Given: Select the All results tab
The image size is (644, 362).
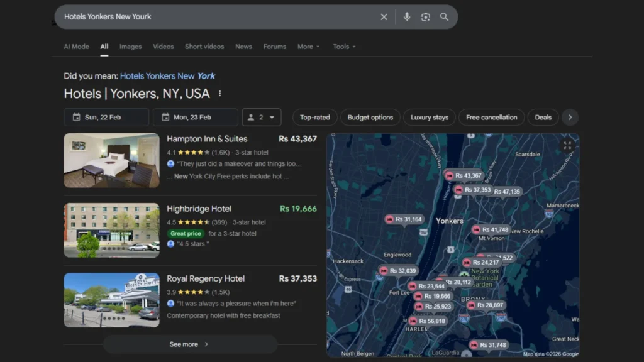Looking at the screenshot, I should (x=104, y=47).
